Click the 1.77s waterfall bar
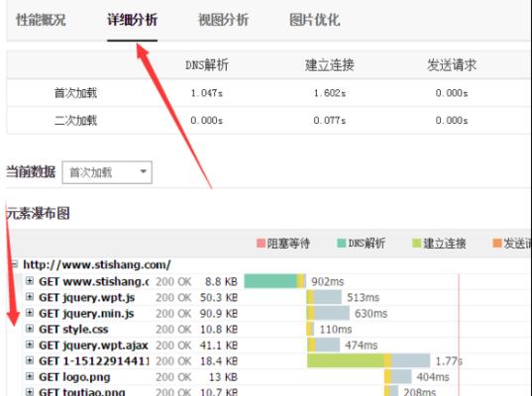 (369, 360)
